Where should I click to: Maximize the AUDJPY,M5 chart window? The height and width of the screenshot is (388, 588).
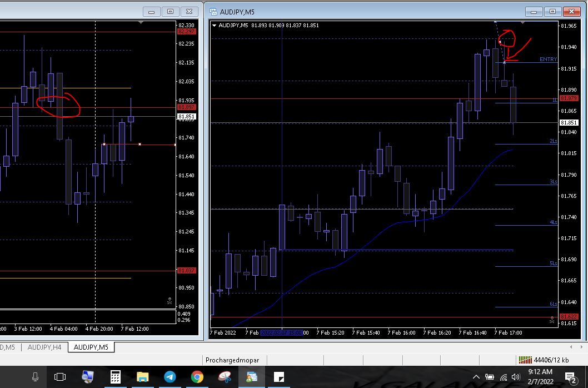(552, 11)
